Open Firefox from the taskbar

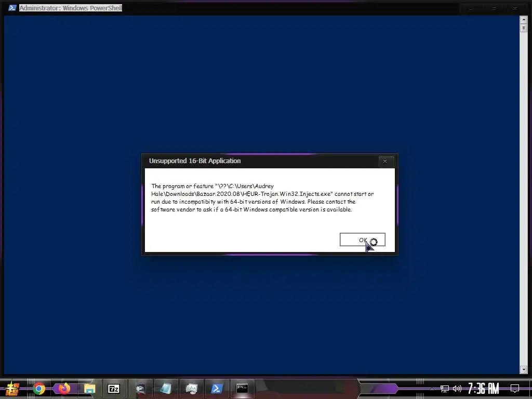point(64,389)
